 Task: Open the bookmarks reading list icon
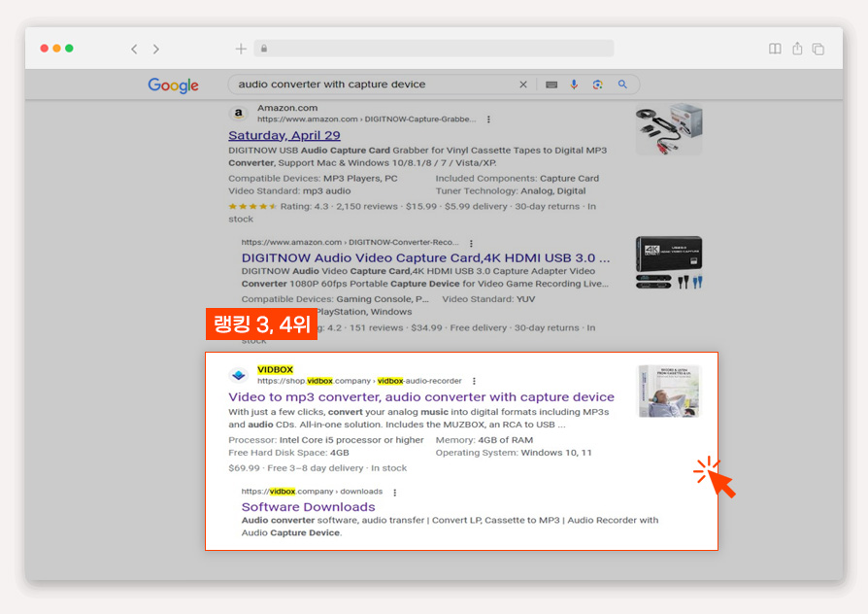pos(775,49)
